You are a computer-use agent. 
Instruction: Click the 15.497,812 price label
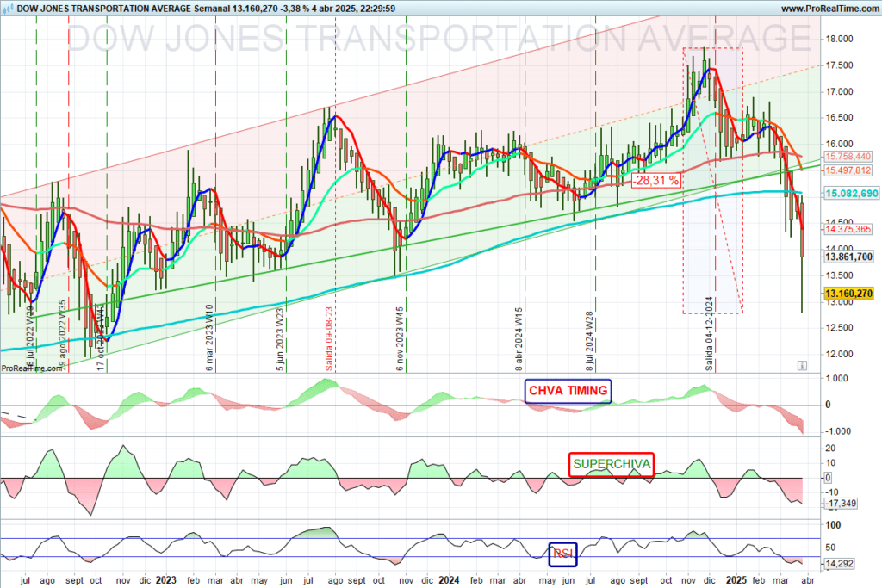pyautogui.click(x=848, y=170)
